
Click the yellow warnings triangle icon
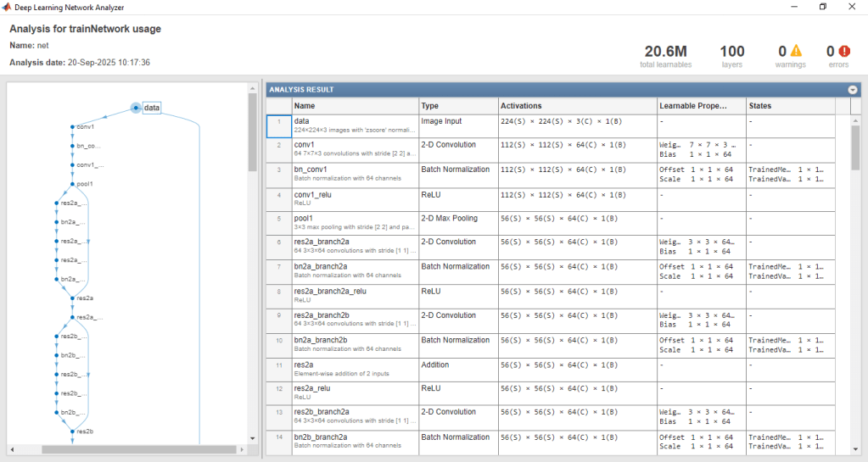[x=796, y=52]
